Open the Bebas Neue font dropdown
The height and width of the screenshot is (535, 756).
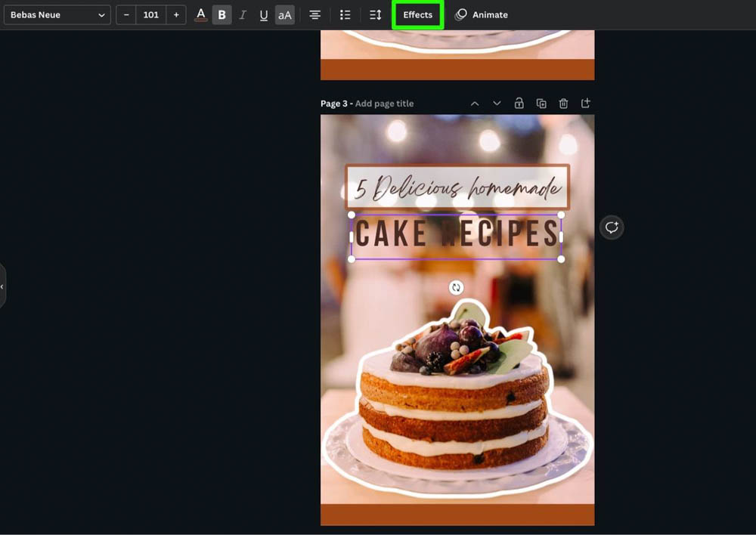[x=57, y=15]
